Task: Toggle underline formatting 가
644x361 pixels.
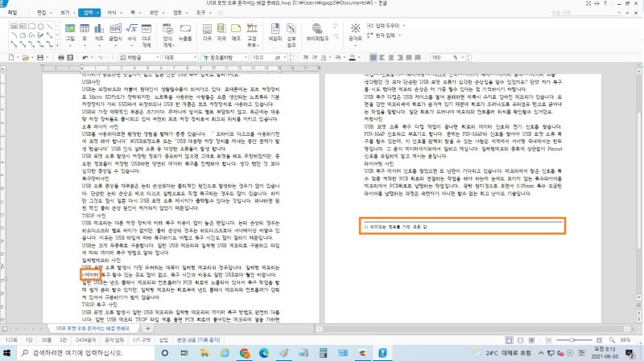Action: (x=324, y=57)
